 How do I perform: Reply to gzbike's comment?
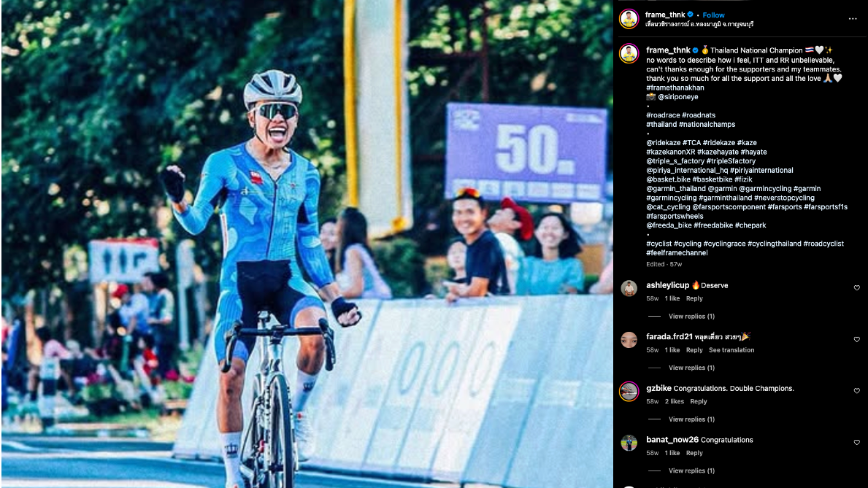(698, 402)
